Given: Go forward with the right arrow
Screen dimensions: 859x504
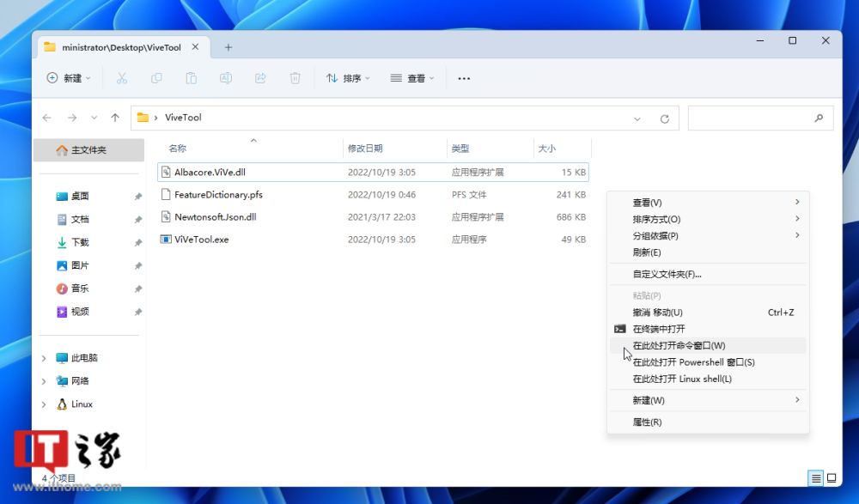Looking at the screenshot, I should tap(72, 118).
